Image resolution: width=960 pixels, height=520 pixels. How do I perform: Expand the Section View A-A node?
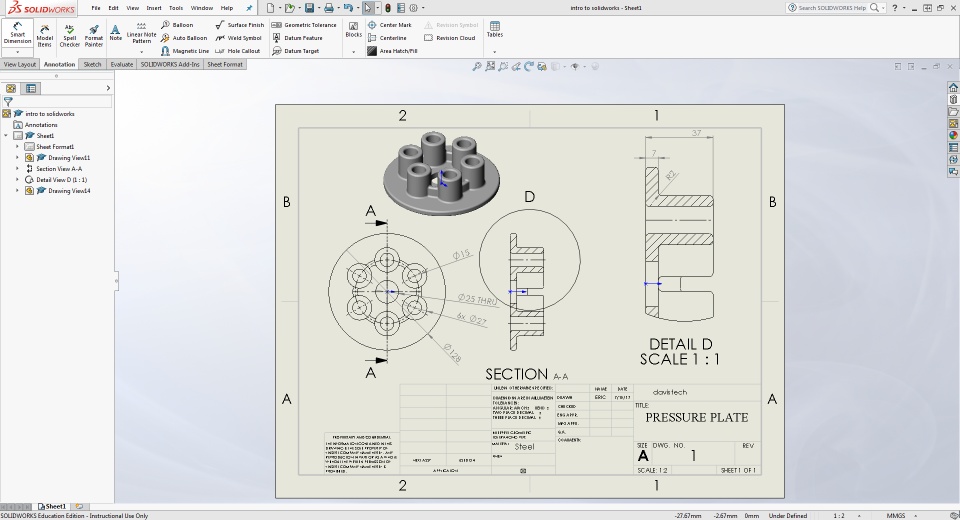pos(17,169)
